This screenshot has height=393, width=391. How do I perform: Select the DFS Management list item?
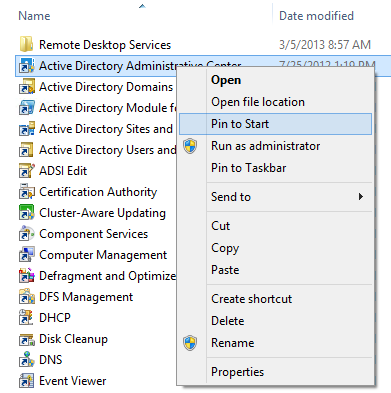click(86, 297)
